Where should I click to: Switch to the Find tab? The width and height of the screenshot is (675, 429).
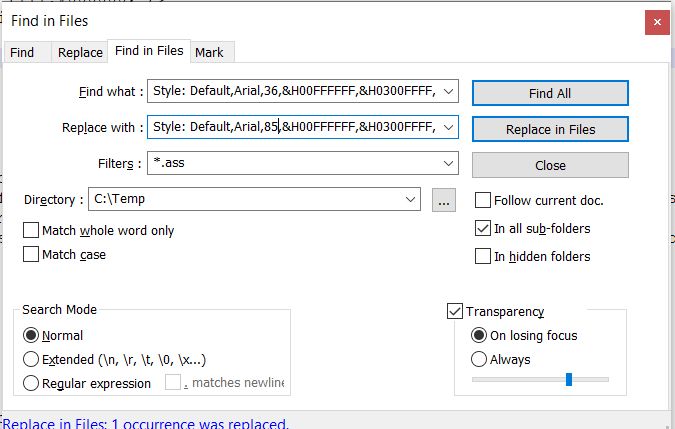click(22, 53)
